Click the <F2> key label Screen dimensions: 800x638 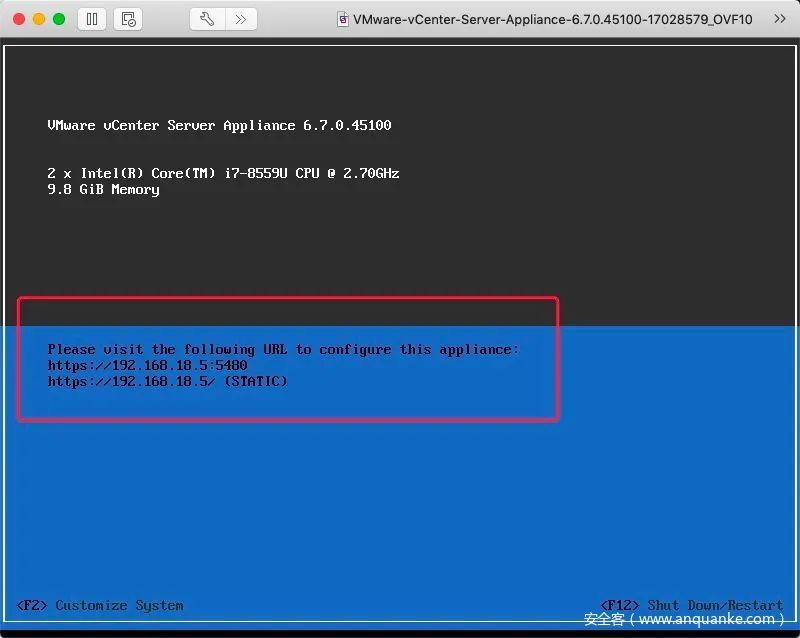(32, 605)
